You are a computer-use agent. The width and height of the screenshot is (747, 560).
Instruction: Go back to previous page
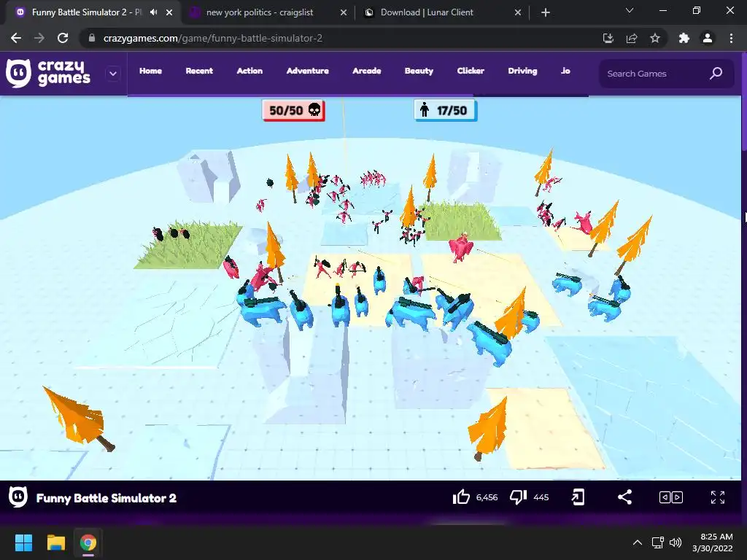(x=16, y=38)
